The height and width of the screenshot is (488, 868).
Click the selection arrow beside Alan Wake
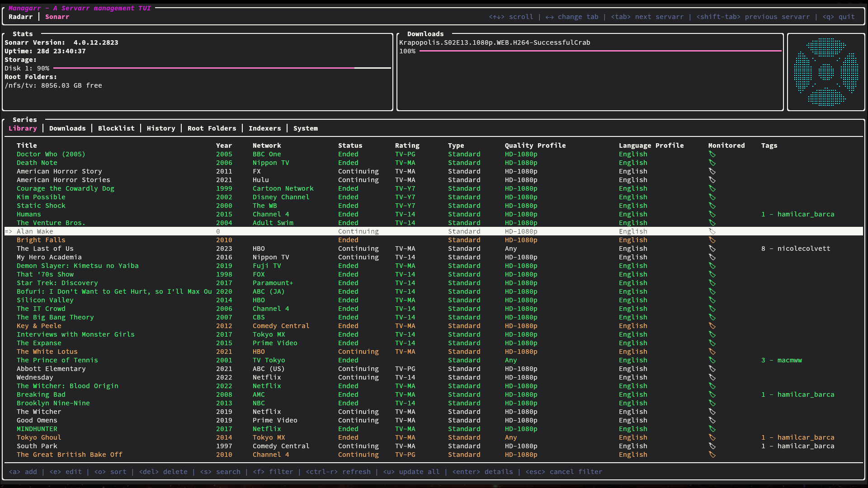[8, 231]
